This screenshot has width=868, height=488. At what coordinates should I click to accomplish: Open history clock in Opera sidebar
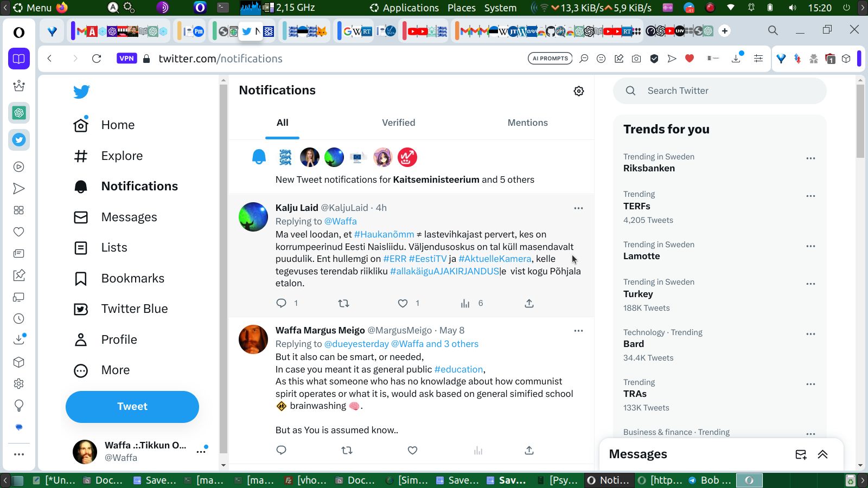tap(19, 319)
